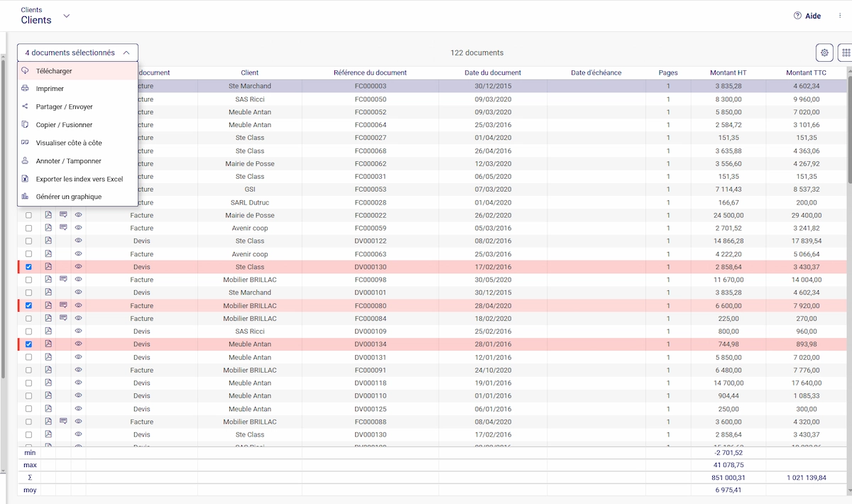Open the settings gear above the table
The image size is (852, 504).
click(x=824, y=53)
